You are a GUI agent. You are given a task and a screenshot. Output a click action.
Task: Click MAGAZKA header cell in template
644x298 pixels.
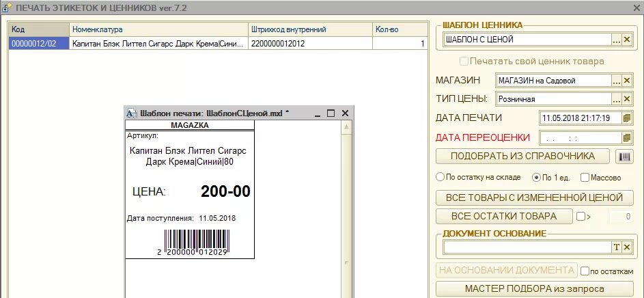tap(190, 125)
